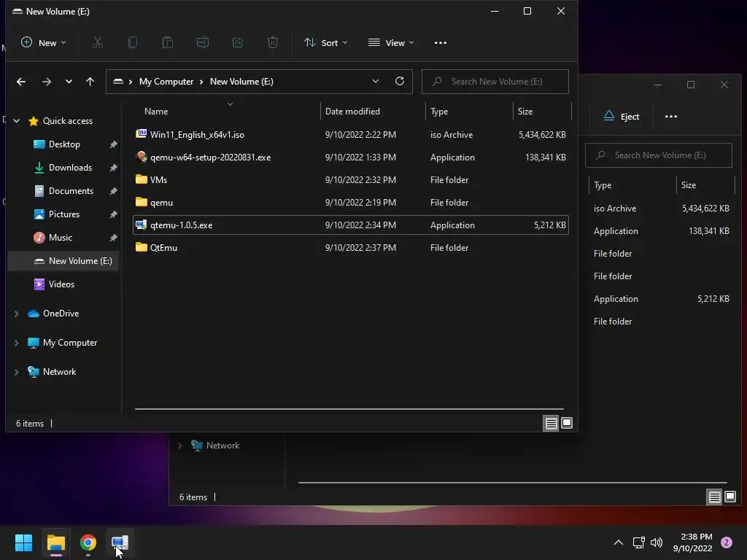This screenshot has height=560, width=747.
Task: Select the qtemu-1.0.5.exe file
Action: 351,225
